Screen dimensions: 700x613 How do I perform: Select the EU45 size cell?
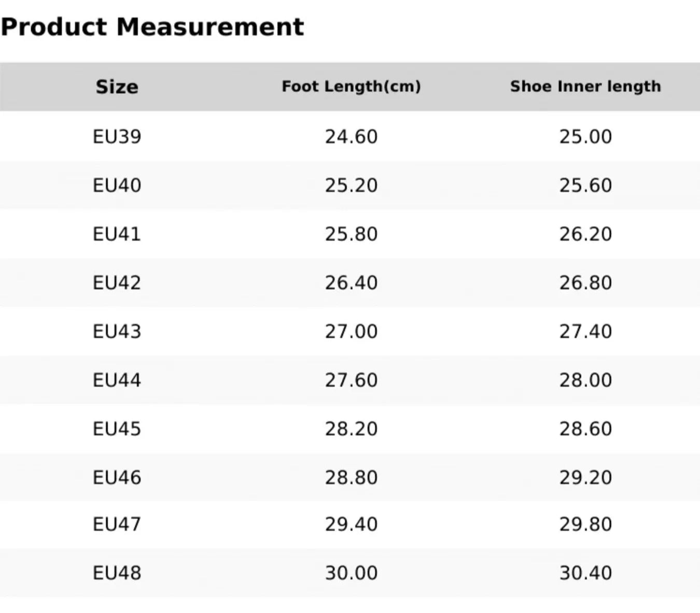(x=117, y=429)
